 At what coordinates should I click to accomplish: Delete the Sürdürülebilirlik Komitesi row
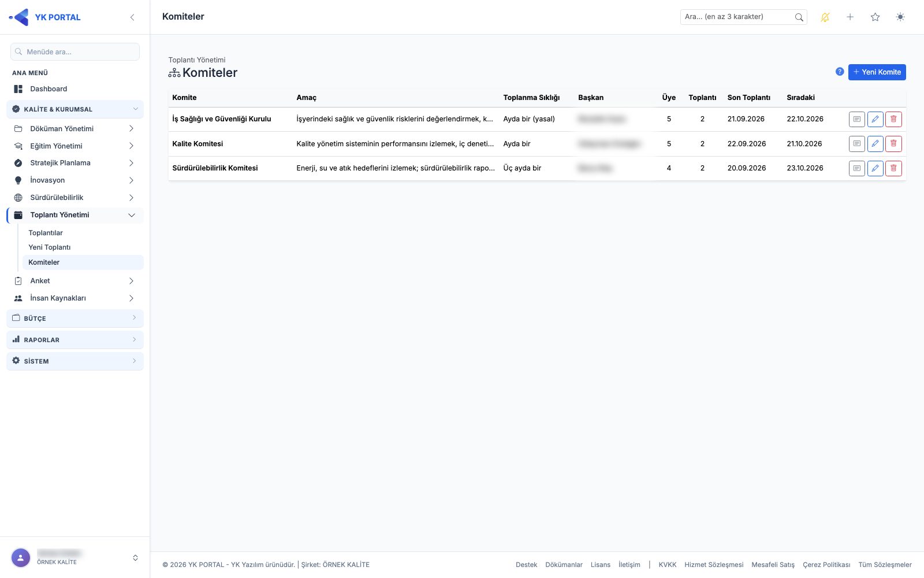pos(893,168)
